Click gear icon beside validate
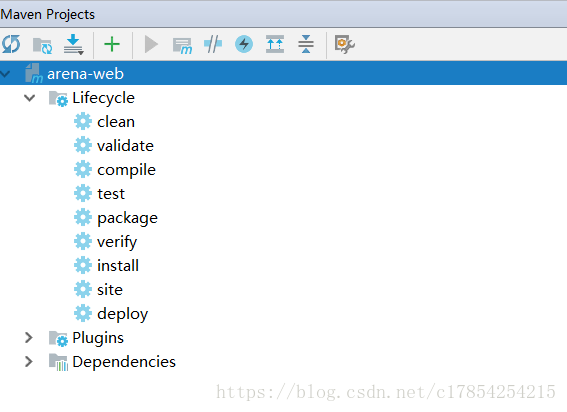Image resolution: width=567 pixels, height=412 pixels. (83, 145)
